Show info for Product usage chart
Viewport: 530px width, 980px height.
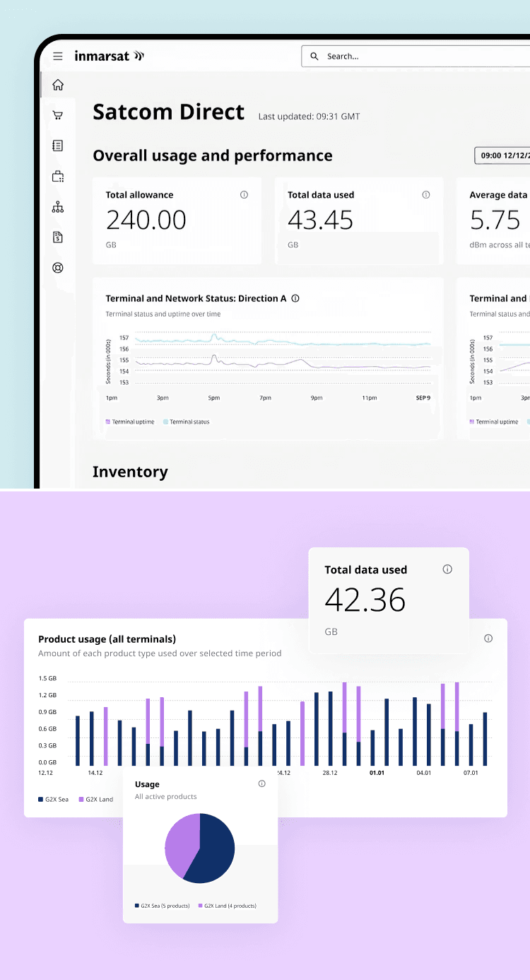[488, 638]
